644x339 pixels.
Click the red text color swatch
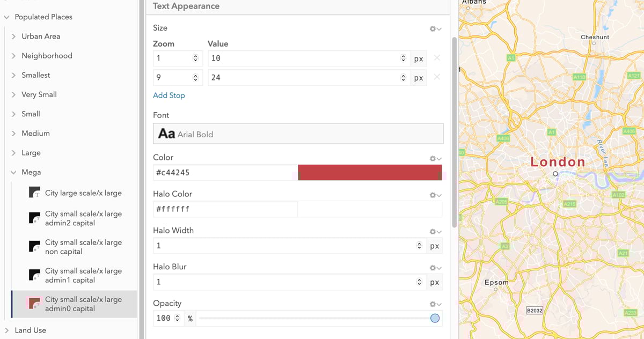pos(369,173)
